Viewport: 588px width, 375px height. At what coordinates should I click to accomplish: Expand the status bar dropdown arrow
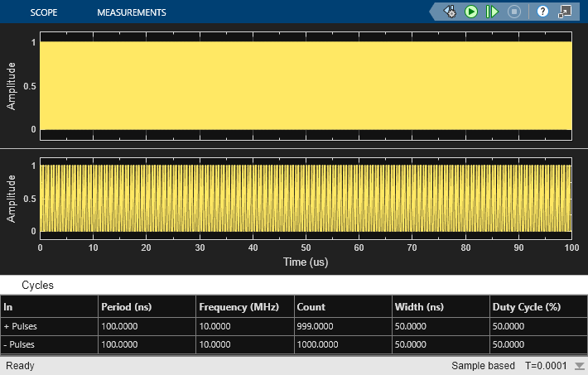click(579, 366)
